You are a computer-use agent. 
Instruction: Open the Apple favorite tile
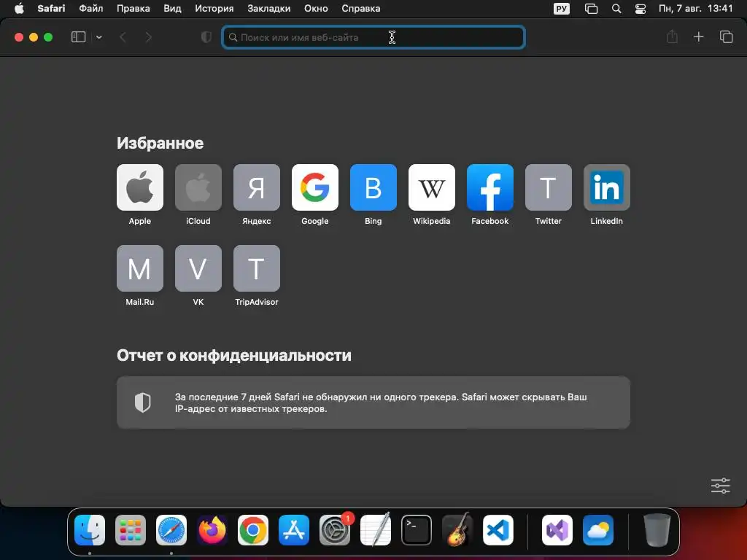point(139,187)
